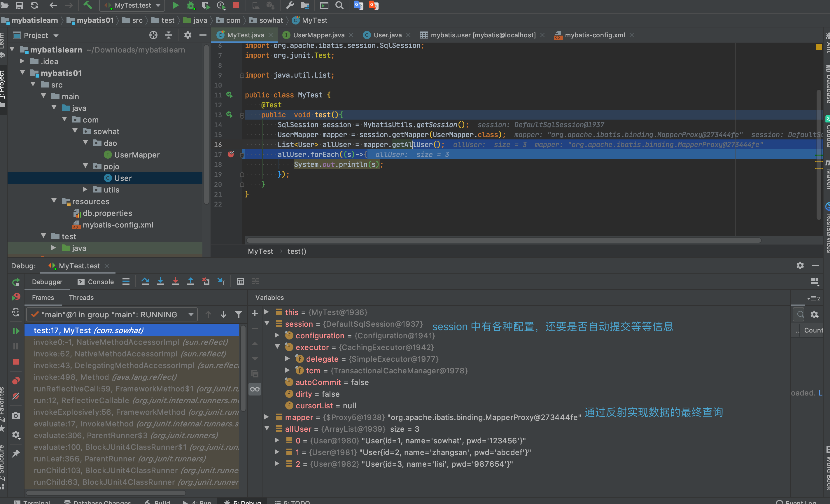Click the Step Over debugger icon
830x504 pixels.
(145, 281)
